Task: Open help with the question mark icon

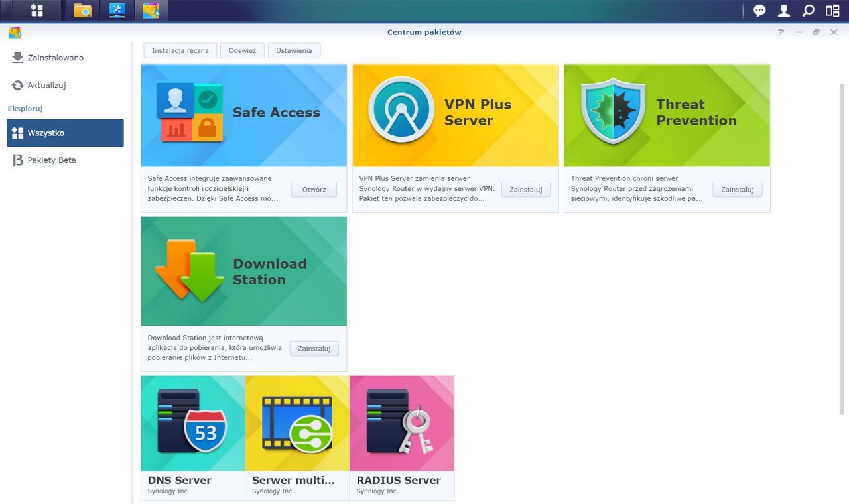Action: coord(781,32)
